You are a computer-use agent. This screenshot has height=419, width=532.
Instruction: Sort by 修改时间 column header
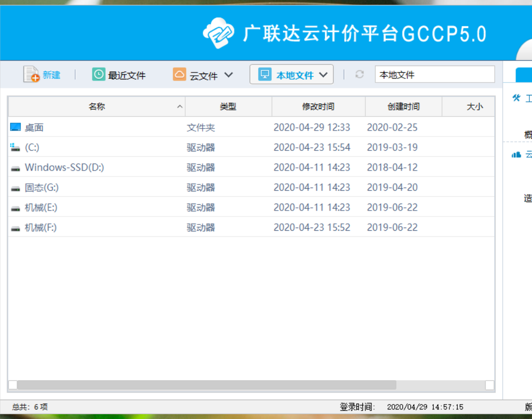click(x=318, y=107)
